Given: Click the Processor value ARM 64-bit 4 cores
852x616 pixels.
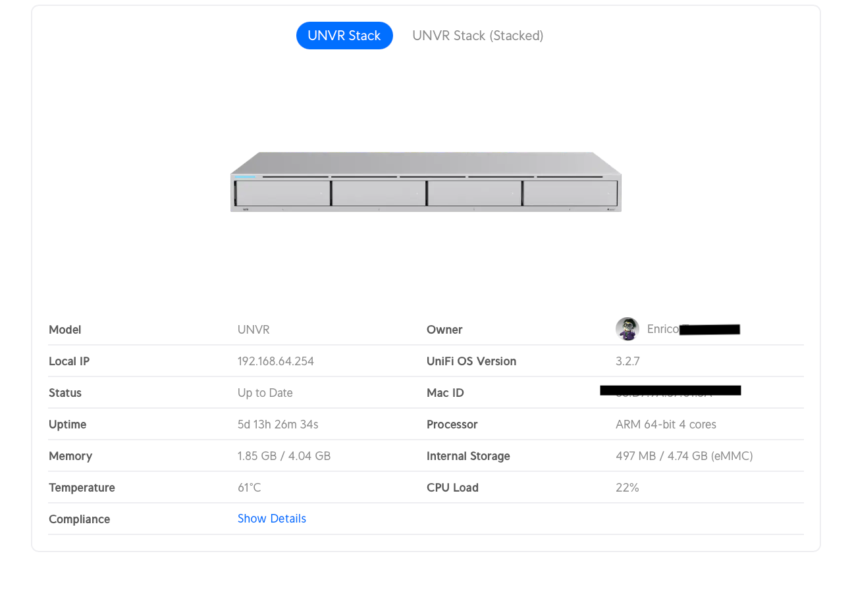Looking at the screenshot, I should pos(666,424).
